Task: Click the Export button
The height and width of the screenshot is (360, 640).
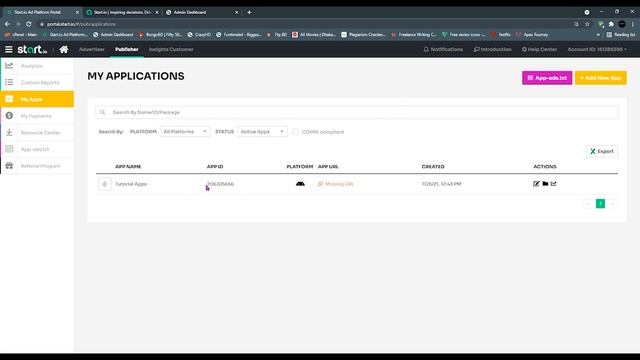Action: click(602, 151)
